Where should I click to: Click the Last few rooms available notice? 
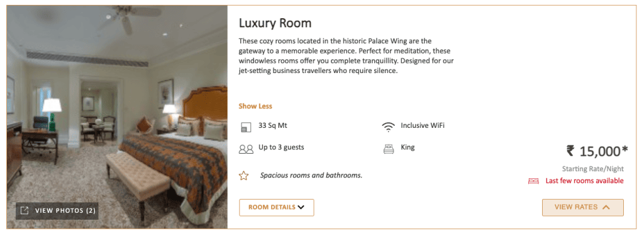point(584,181)
